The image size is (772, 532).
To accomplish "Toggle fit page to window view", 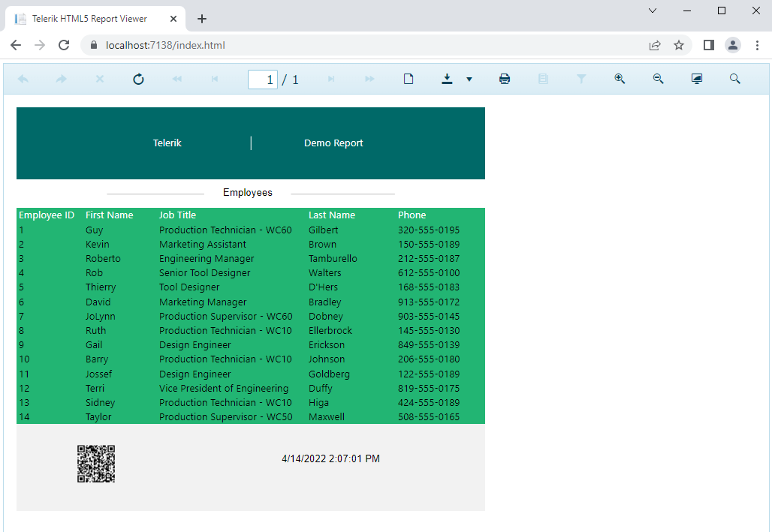I will tap(697, 78).
